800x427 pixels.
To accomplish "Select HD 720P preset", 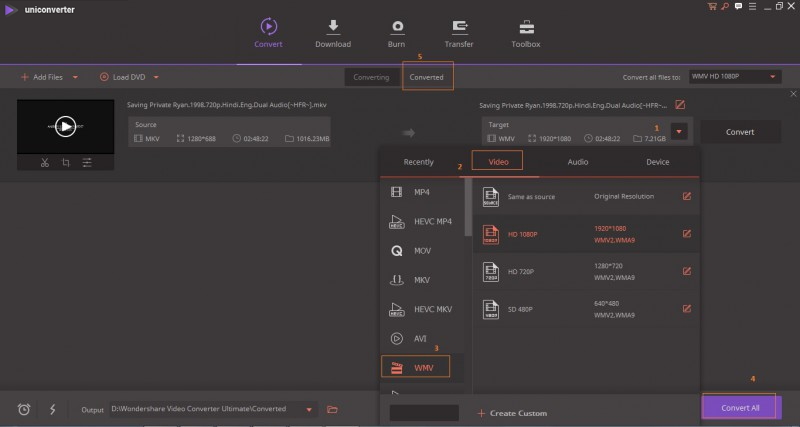I will click(x=586, y=271).
